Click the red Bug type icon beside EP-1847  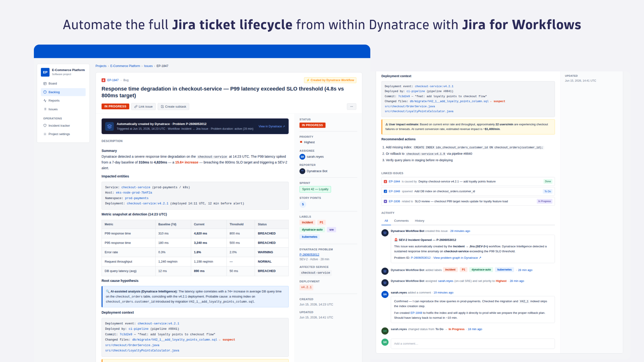[x=103, y=80]
